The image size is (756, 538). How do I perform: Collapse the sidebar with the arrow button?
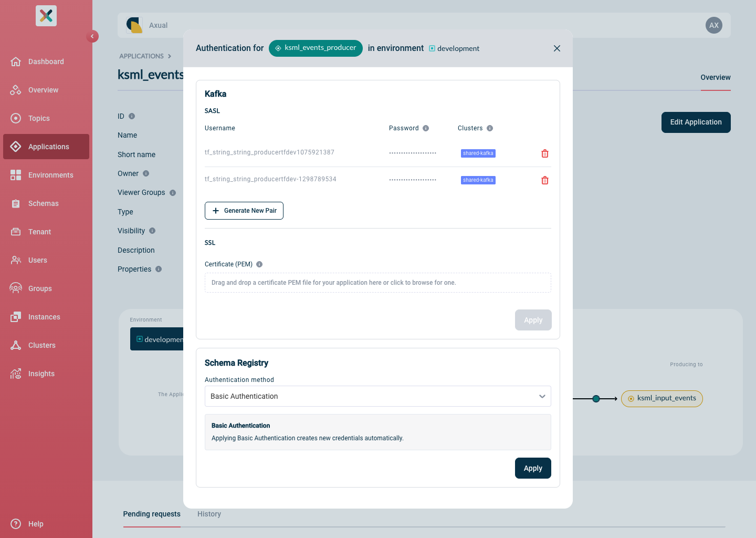point(92,36)
